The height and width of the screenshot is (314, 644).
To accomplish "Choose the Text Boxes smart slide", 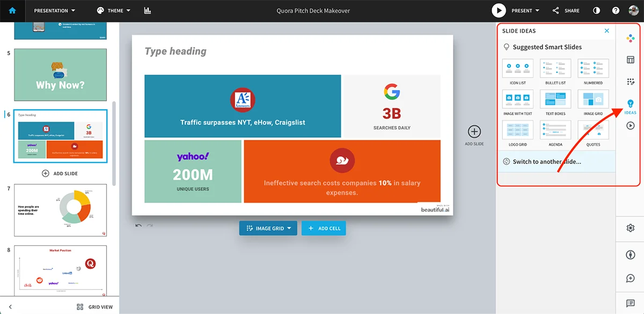I will [x=555, y=102].
